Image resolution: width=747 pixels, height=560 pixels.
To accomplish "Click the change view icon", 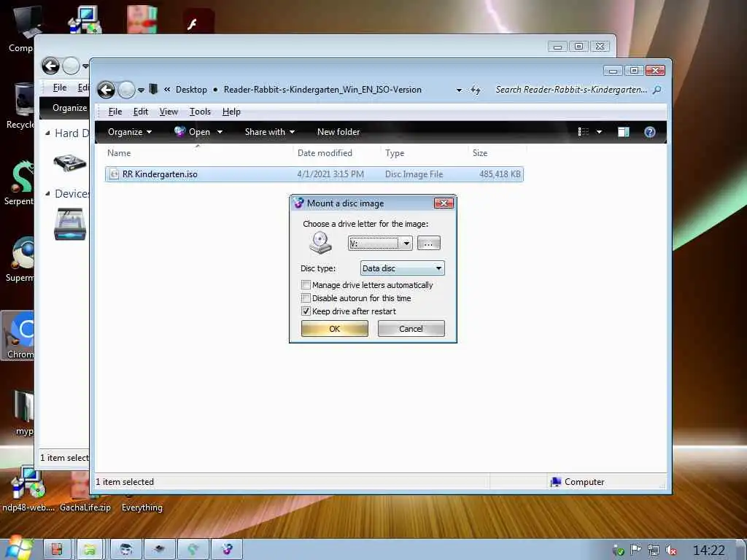I will [584, 132].
